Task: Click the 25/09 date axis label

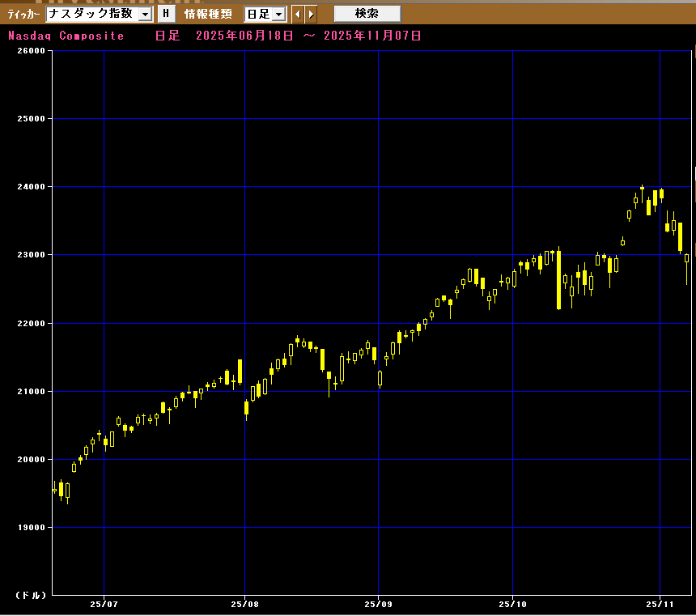Action: pyautogui.click(x=378, y=604)
